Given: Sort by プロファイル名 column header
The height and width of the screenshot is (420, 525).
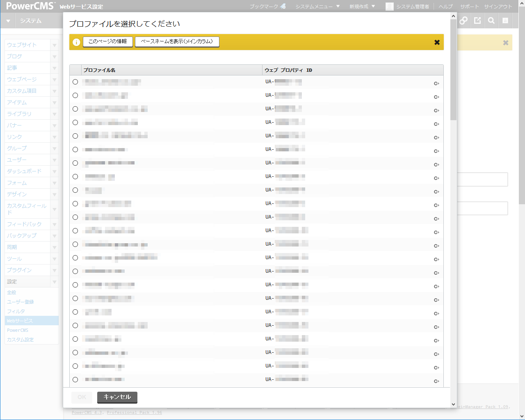Looking at the screenshot, I should click(x=99, y=70).
